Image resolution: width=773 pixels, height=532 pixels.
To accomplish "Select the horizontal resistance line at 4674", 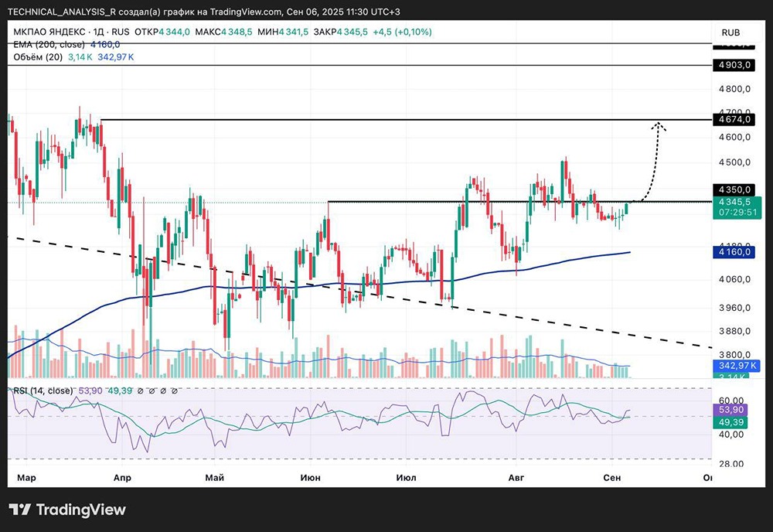I will pos(386,120).
